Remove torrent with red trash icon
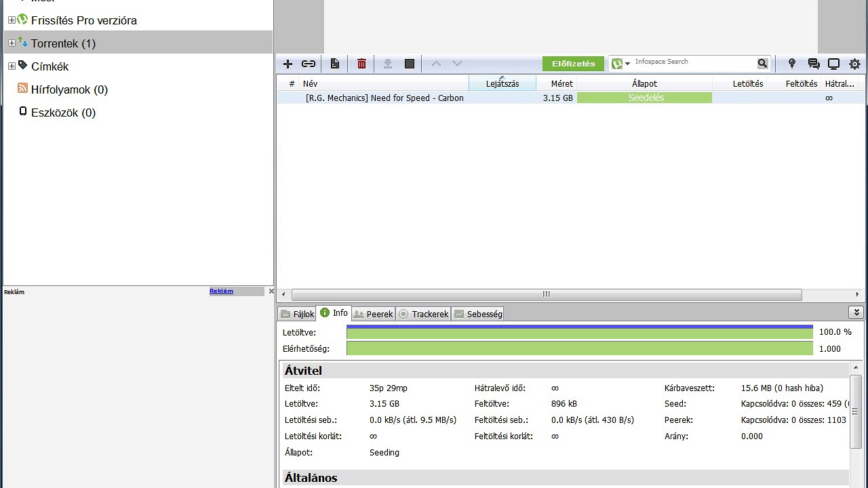 point(361,64)
